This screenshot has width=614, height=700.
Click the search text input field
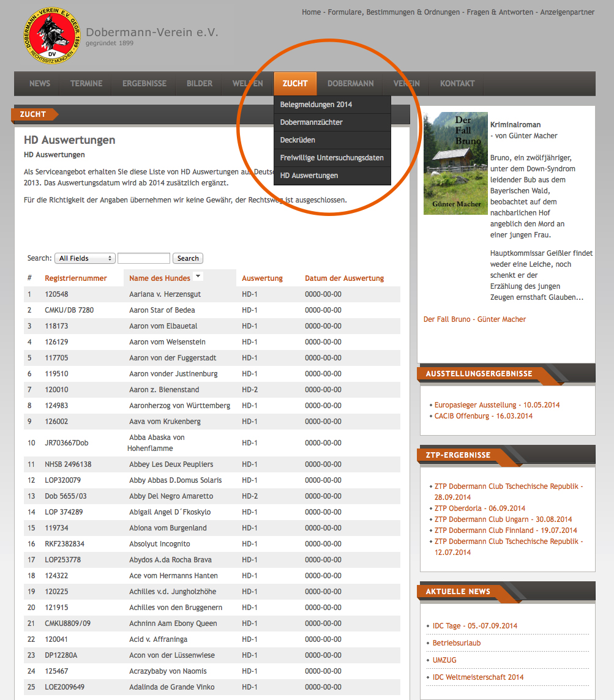point(144,258)
